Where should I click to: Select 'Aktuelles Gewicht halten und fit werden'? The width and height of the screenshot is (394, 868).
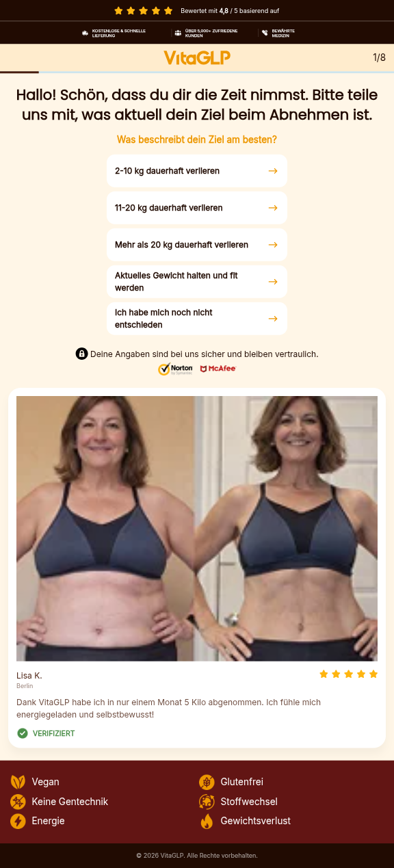pyautogui.click(x=197, y=282)
